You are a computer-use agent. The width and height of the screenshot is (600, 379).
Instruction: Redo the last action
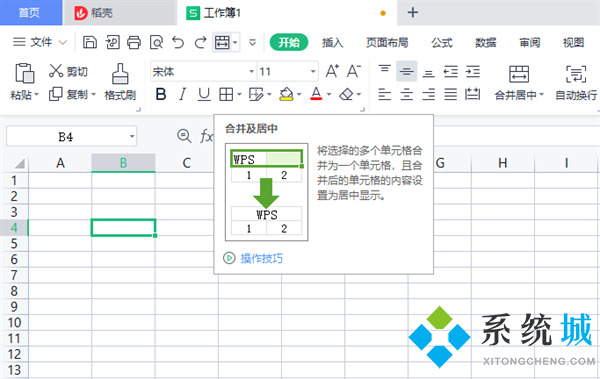pos(200,42)
